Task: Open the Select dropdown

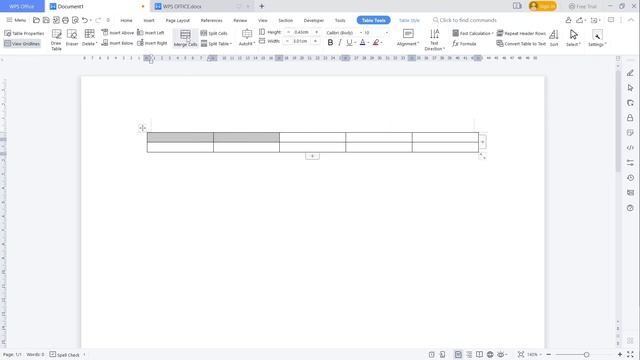Action: pos(573,38)
